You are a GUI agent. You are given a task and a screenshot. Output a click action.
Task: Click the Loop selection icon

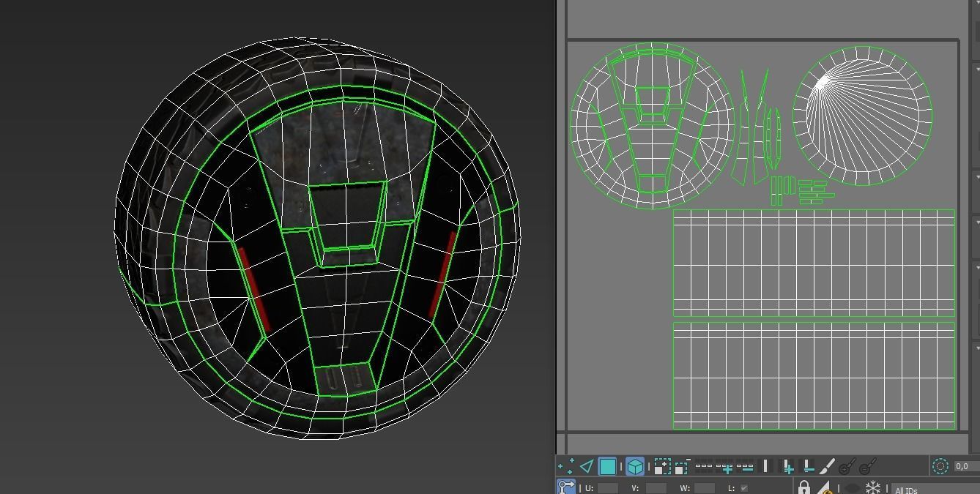click(x=704, y=466)
